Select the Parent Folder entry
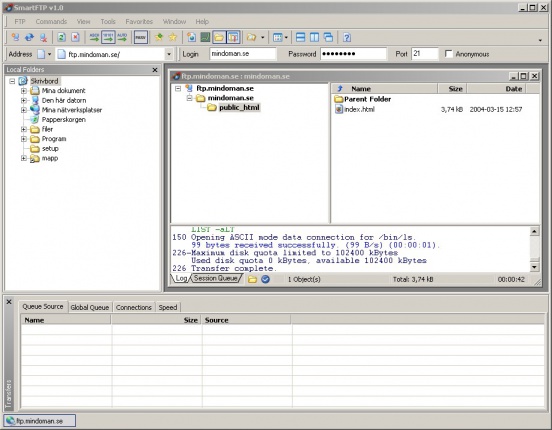The height and width of the screenshot is (430, 552). [368, 99]
